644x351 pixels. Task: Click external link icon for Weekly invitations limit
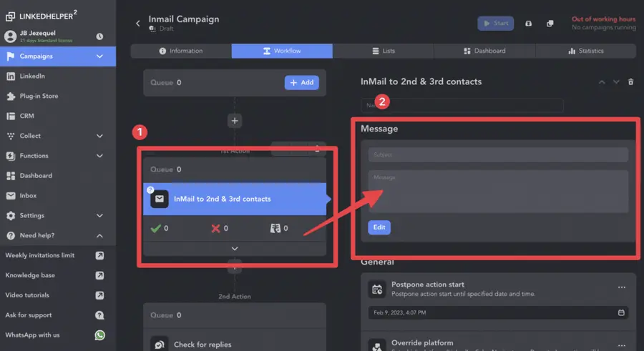[99, 255]
